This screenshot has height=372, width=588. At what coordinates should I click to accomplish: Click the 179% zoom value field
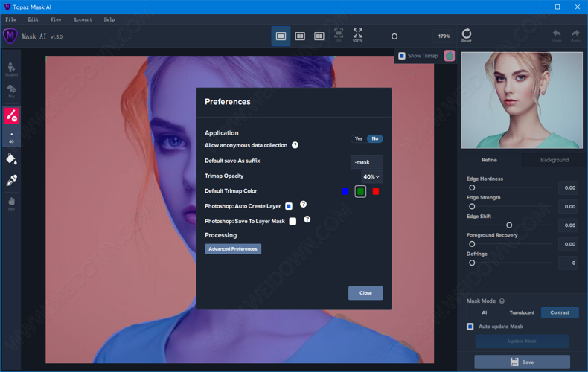(x=444, y=36)
